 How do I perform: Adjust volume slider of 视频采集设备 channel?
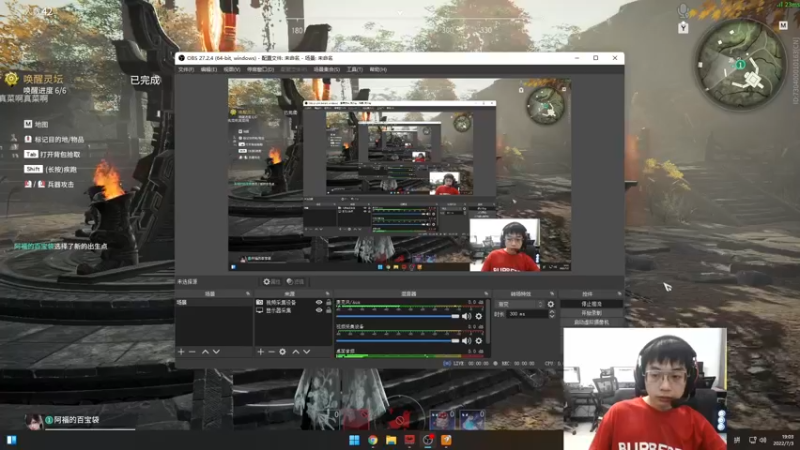tap(398, 340)
